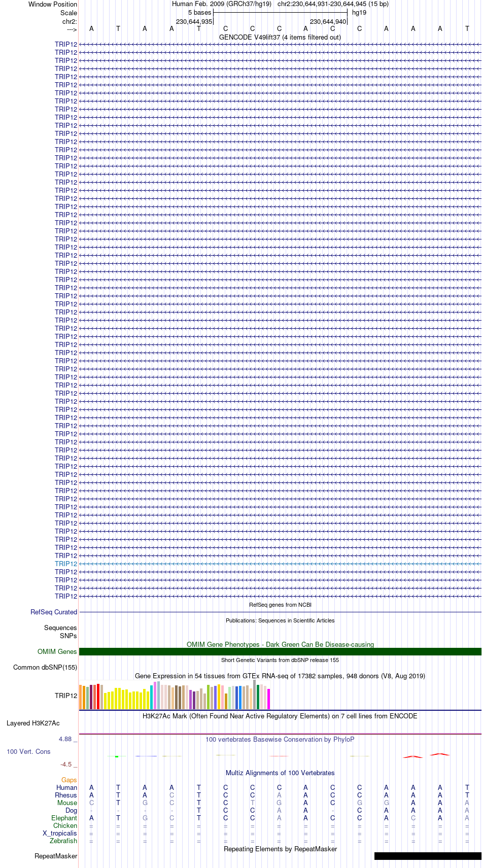Click the hg19 label next to the scale bar
Image resolution: width=482 pixels, height=868 pixels.
(359, 13)
